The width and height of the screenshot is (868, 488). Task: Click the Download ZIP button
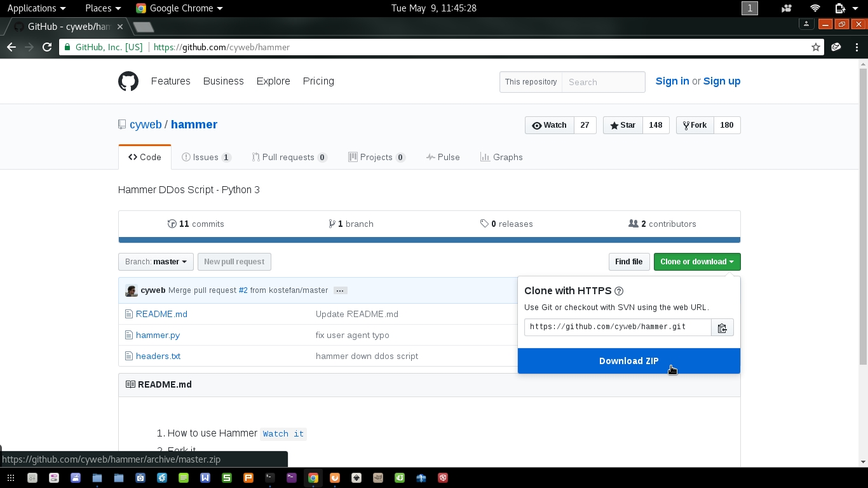(629, 361)
